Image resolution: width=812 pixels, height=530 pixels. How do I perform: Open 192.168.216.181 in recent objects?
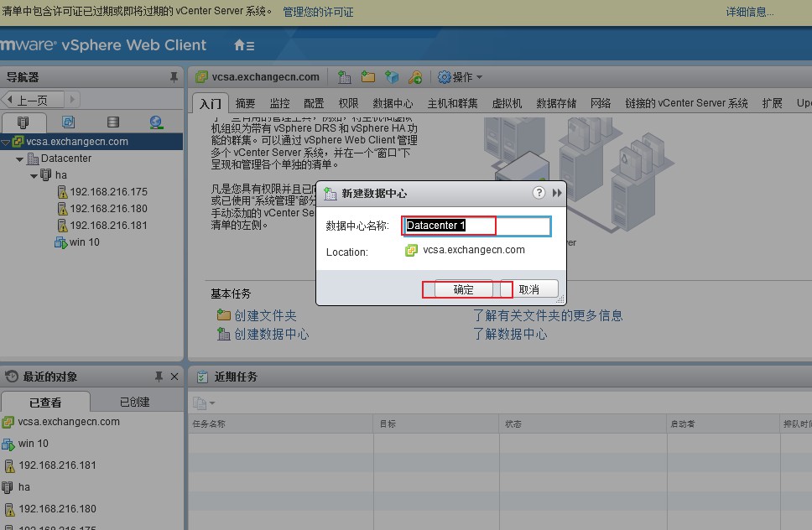click(58, 465)
